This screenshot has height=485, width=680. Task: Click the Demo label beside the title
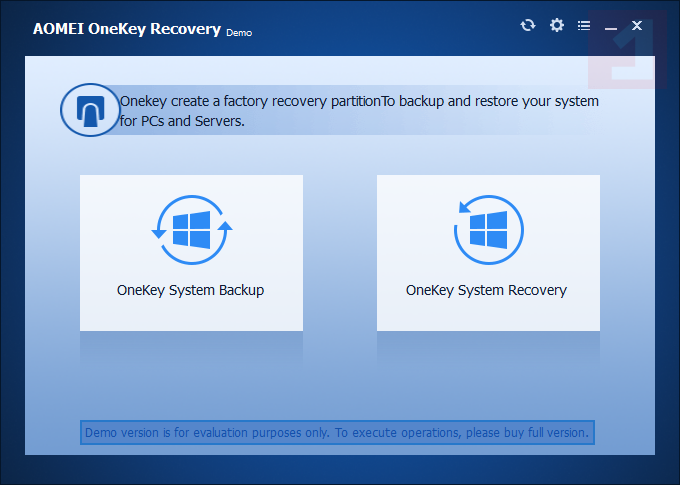(239, 33)
